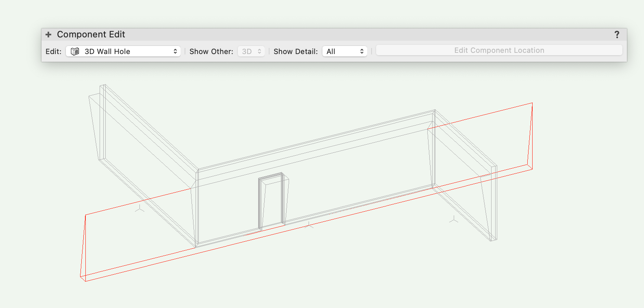644x308 pixels.
Task: Select the left 3D locus axis marker
Action: click(x=139, y=209)
